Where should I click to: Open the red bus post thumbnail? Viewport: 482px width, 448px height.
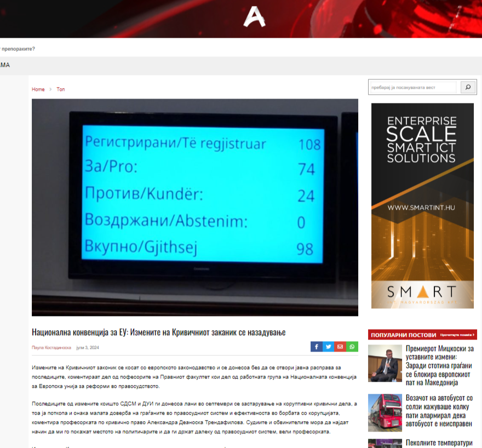(x=385, y=412)
